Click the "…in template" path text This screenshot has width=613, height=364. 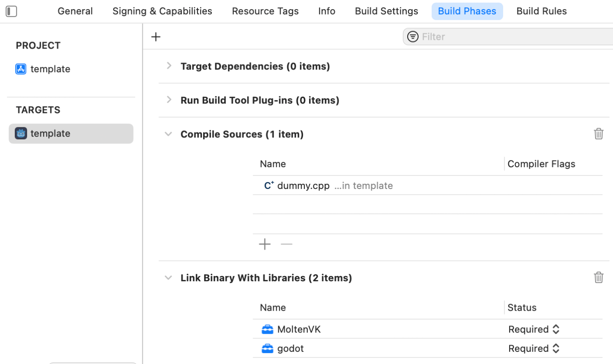coord(363,185)
